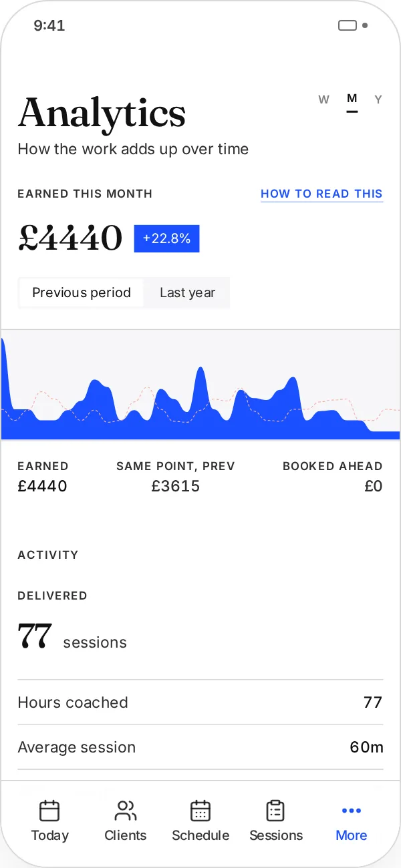Compare against Last year
This screenshot has width=401, height=868.
pos(188,292)
